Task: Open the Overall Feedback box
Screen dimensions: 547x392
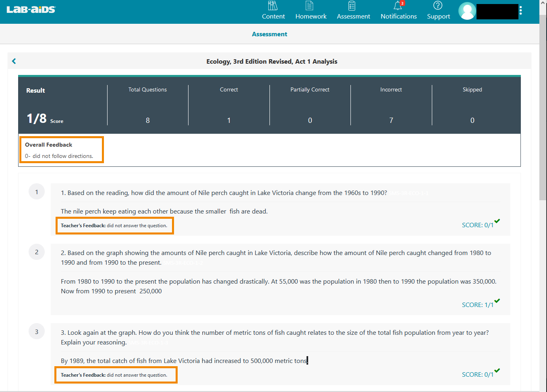Action: coord(61,149)
